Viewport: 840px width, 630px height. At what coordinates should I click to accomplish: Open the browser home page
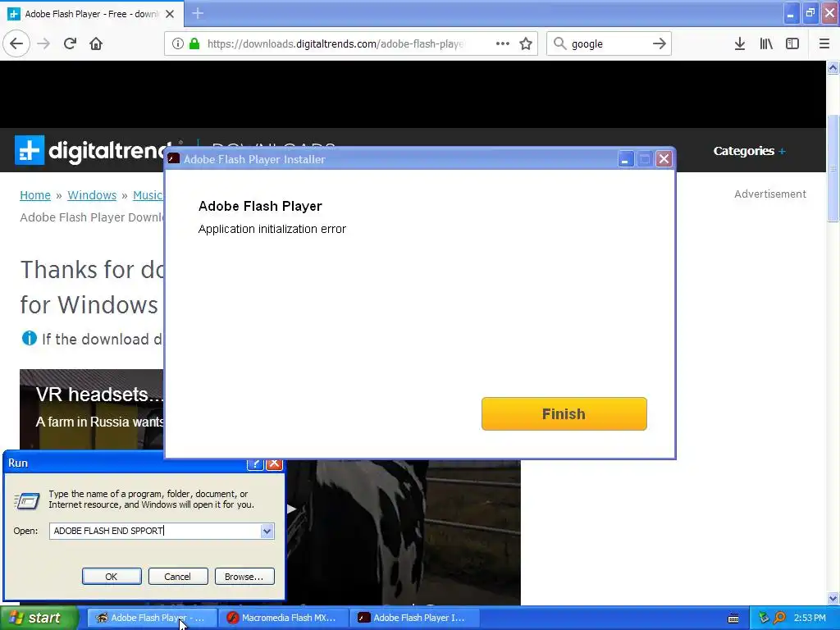(x=96, y=43)
